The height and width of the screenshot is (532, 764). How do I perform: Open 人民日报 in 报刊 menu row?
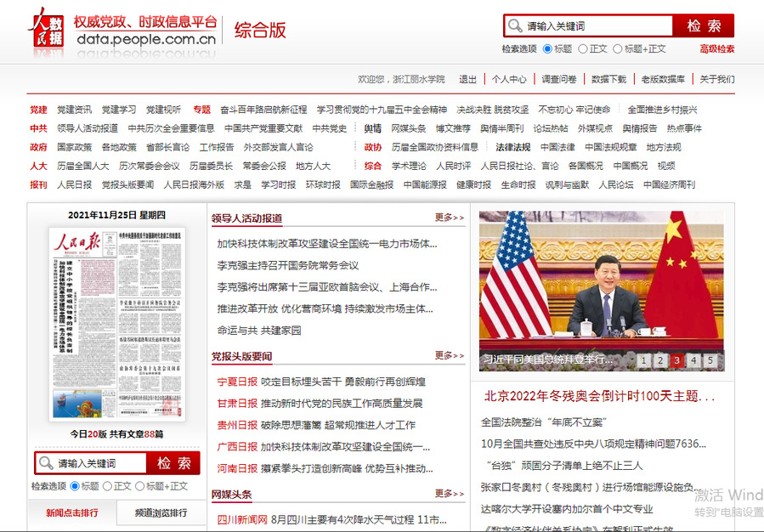click(74, 184)
